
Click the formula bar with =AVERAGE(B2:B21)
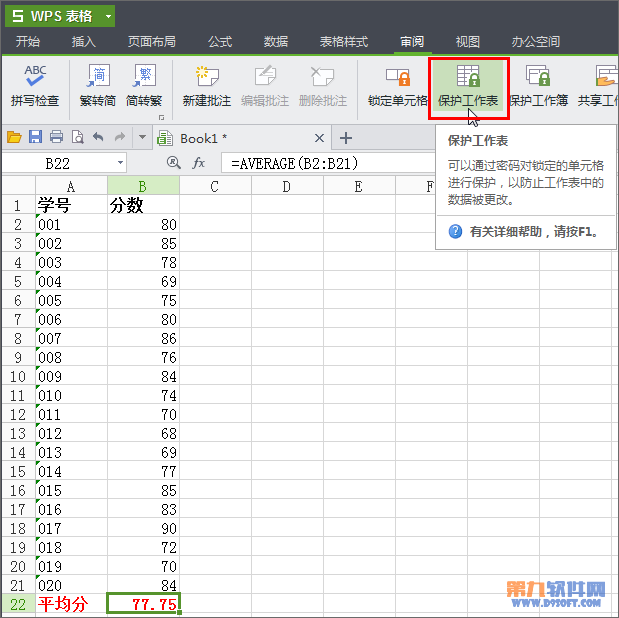[x=328, y=163]
